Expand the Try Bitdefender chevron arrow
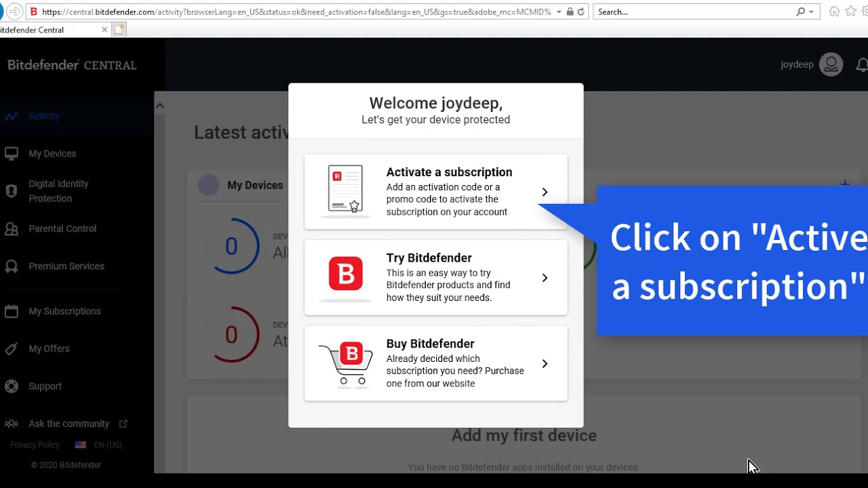The image size is (868, 488). [x=545, y=278]
